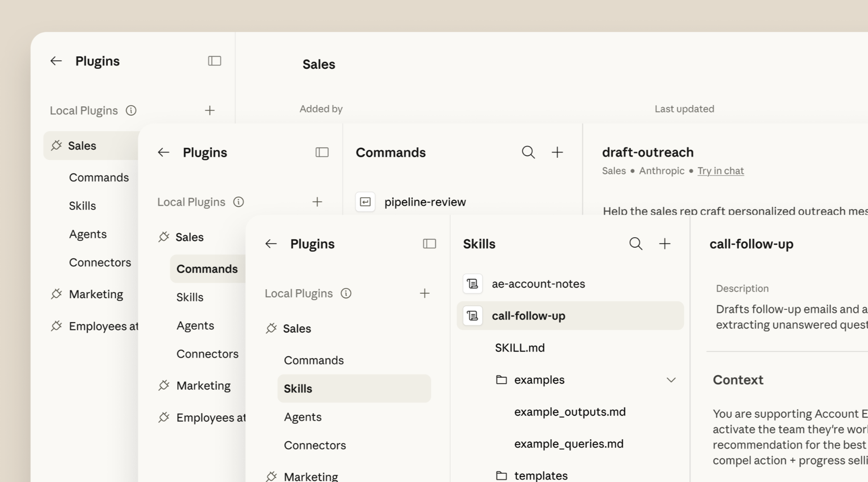Click call-follow-up skill scroll icon
Image resolution: width=868 pixels, height=482 pixels.
click(x=473, y=316)
